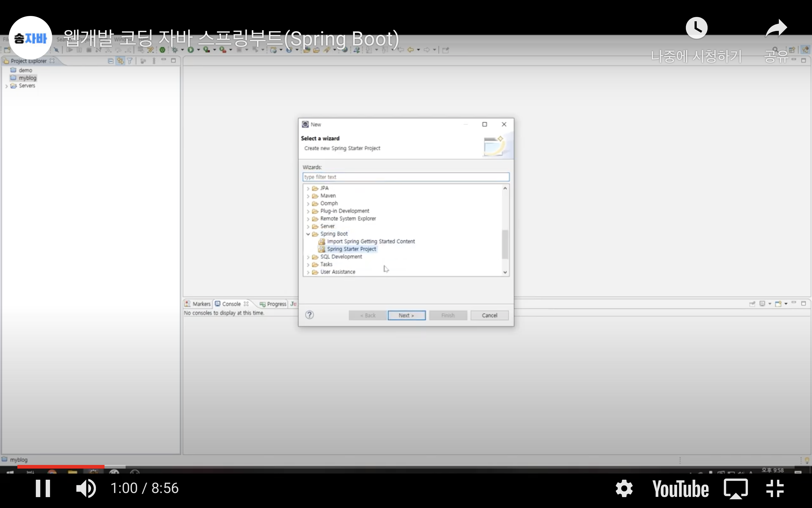Viewport: 812px width, 508px height.
Task: Click the forward navigation arrow icon
Action: (x=427, y=50)
